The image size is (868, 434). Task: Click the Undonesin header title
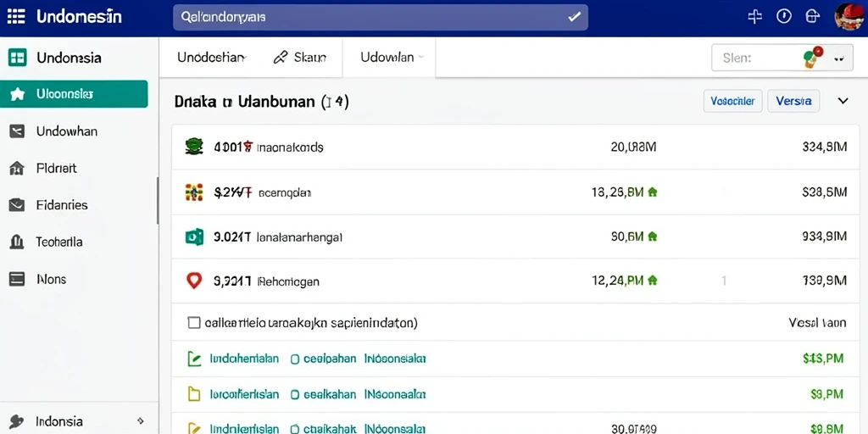coord(79,17)
